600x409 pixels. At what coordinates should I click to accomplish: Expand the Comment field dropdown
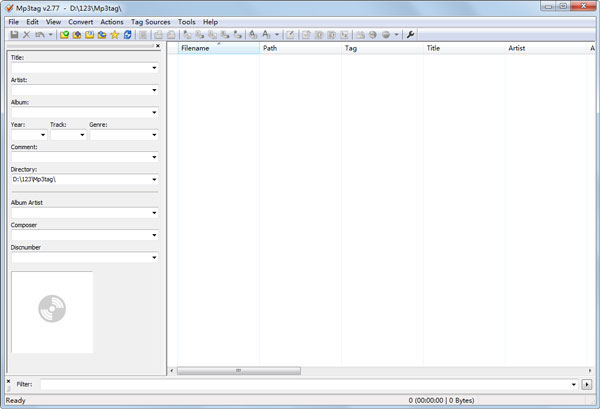[x=154, y=157]
